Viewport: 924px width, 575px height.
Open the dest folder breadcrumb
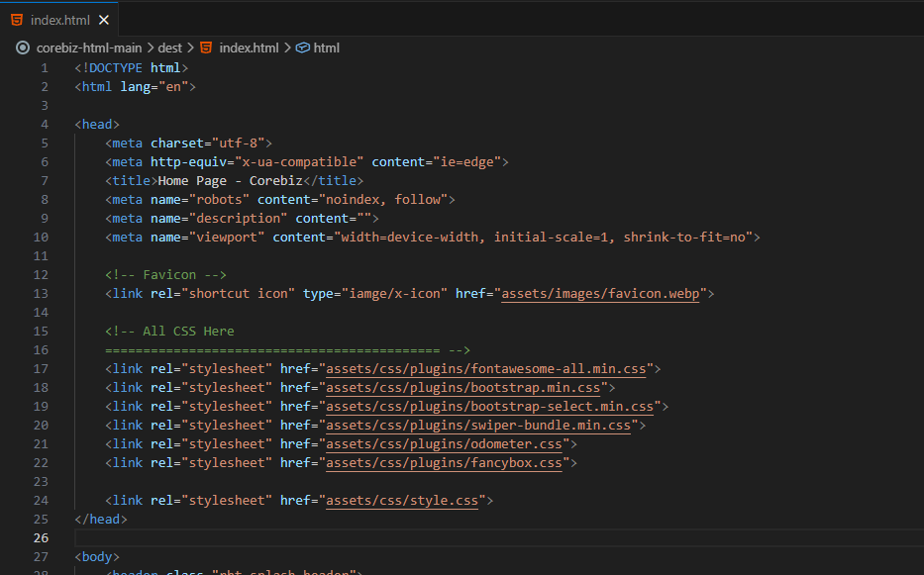[x=169, y=48]
